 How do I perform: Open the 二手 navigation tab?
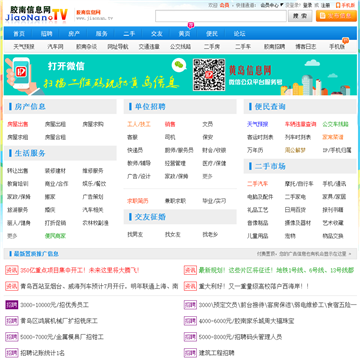(129, 34)
